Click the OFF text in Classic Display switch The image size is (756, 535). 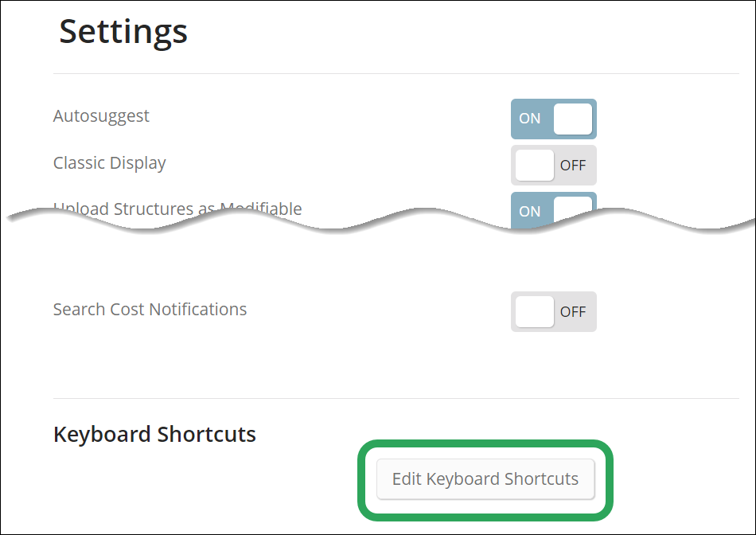click(573, 166)
